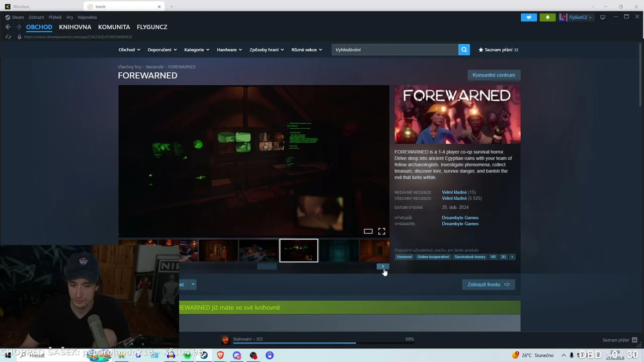Expand the Obchod store dropdown

(129, 50)
